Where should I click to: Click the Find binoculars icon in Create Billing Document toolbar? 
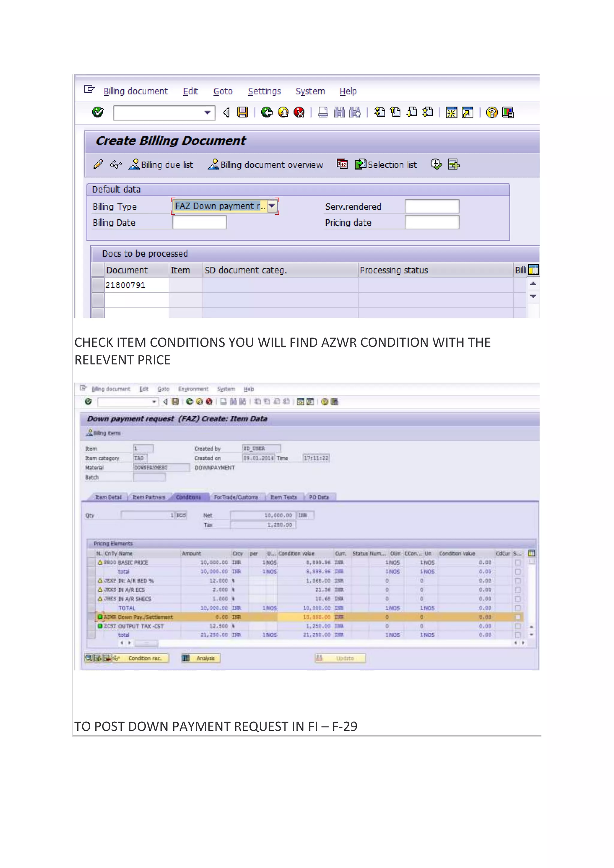coord(339,112)
